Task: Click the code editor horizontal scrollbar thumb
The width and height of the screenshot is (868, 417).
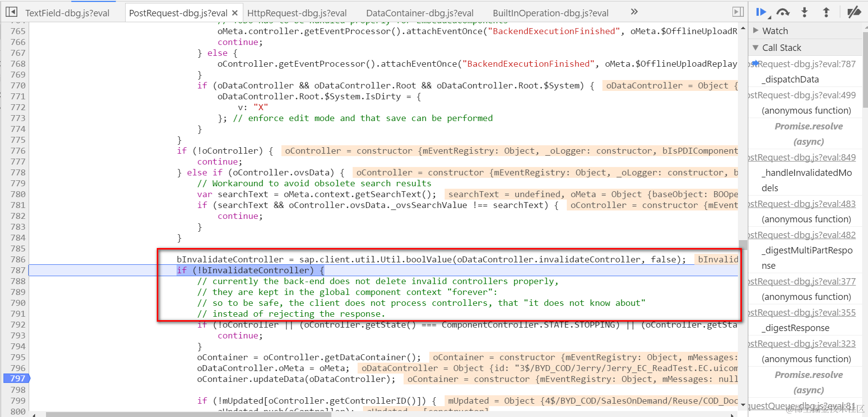Action: point(188,415)
